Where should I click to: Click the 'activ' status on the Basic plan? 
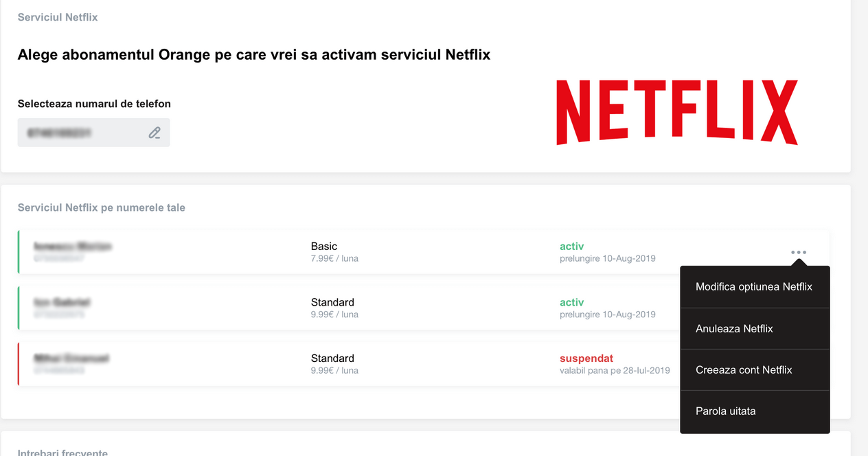click(x=571, y=245)
